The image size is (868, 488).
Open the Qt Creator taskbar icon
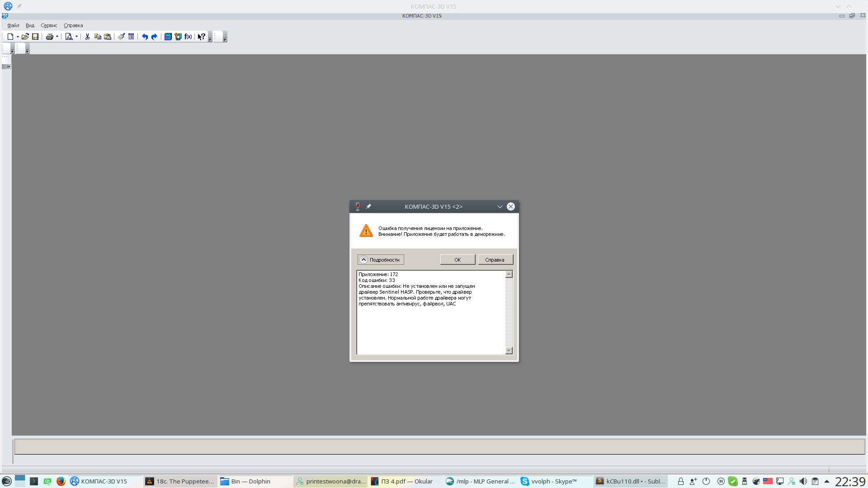tap(47, 481)
